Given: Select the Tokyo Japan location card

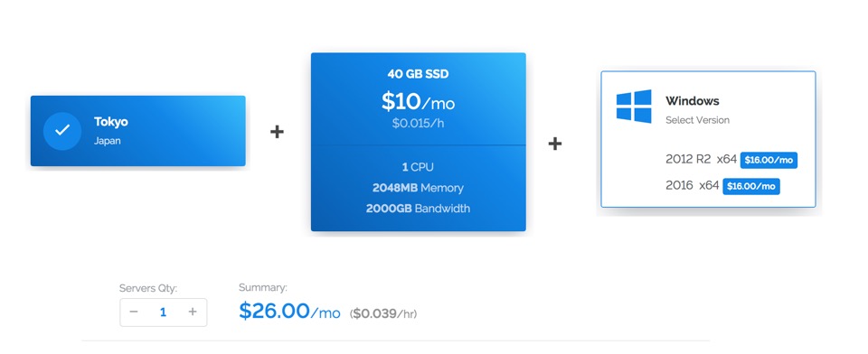Looking at the screenshot, I should (x=137, y=131).
